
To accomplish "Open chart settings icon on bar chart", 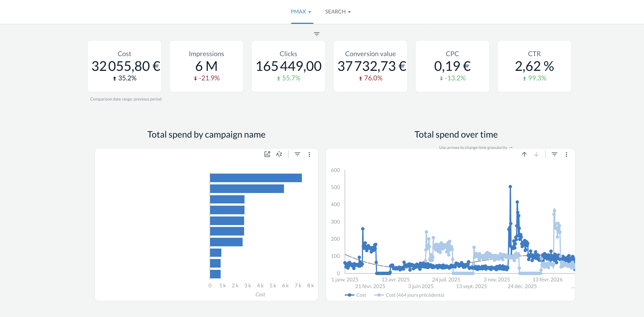I will pyautogui.click(x=267, y=154).
